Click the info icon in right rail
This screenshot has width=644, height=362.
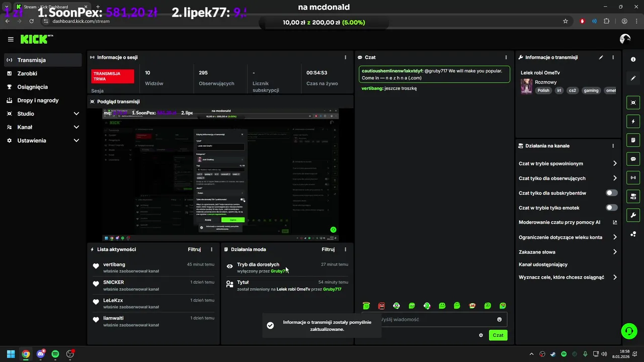click(633, 59)
